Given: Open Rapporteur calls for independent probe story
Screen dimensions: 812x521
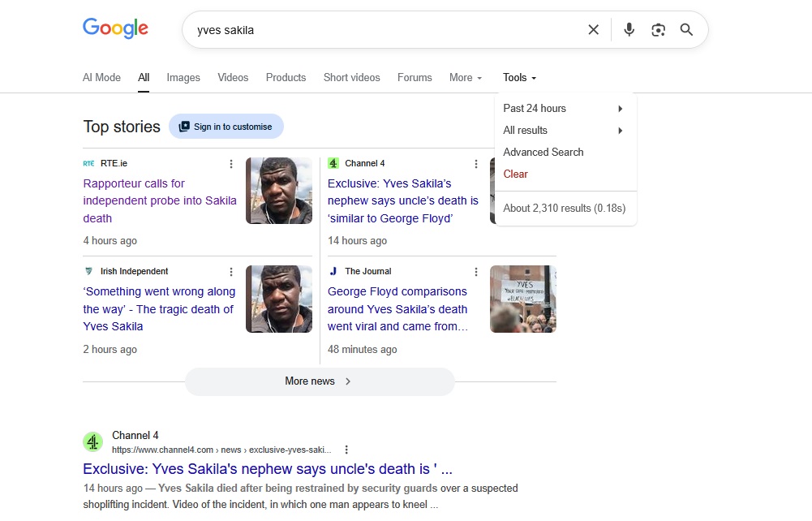Looking at the screenshot, I should (160, 201).
